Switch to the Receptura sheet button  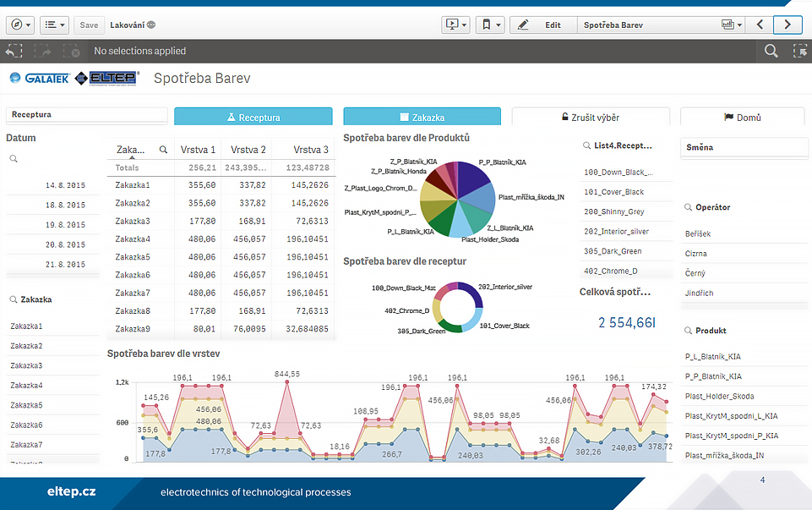coord(253,117)
